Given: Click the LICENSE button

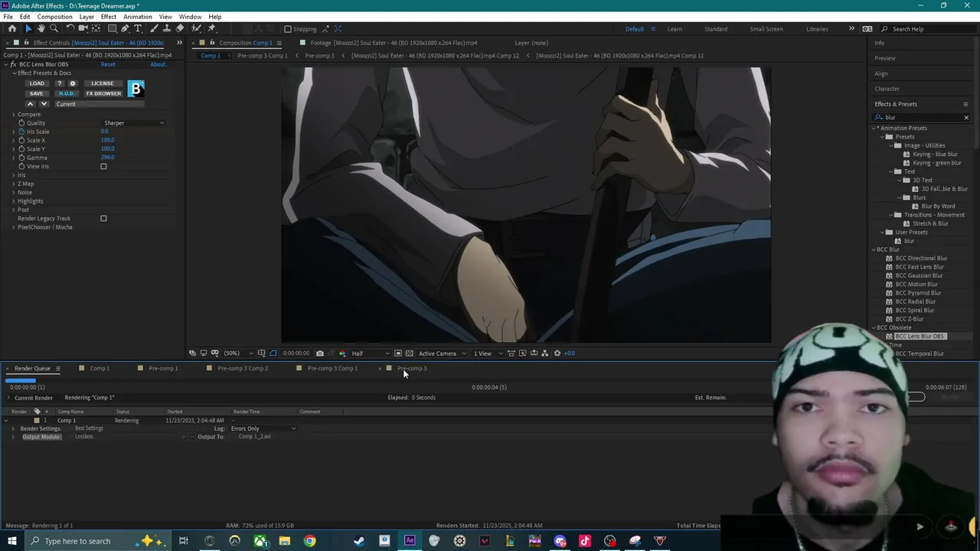Looking at the screenshot, I should [x=103, y=83].
